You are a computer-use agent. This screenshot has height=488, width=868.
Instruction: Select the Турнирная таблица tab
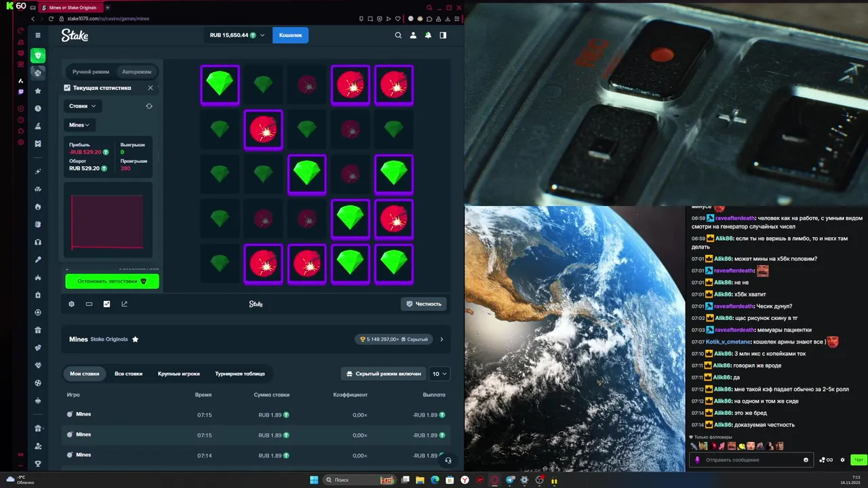[240, 373]
